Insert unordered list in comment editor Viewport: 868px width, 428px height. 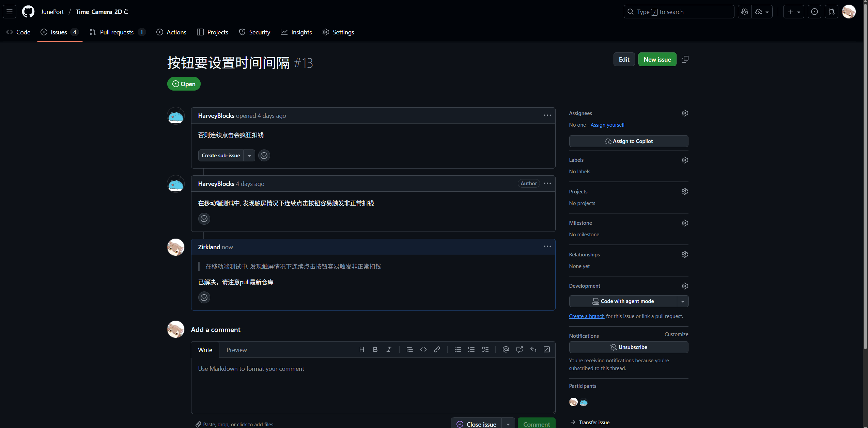458,349
